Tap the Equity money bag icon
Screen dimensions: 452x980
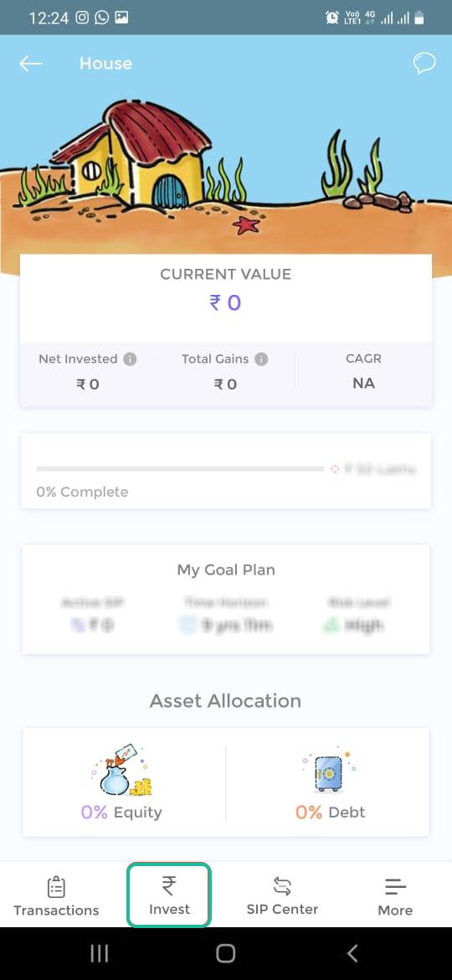click(x=122, y=771)
